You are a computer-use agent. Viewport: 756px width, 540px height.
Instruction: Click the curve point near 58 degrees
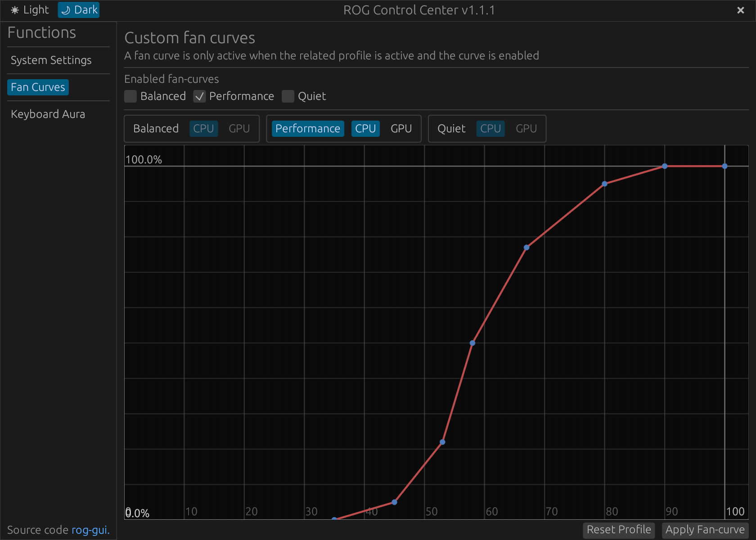tap(472, 343)
